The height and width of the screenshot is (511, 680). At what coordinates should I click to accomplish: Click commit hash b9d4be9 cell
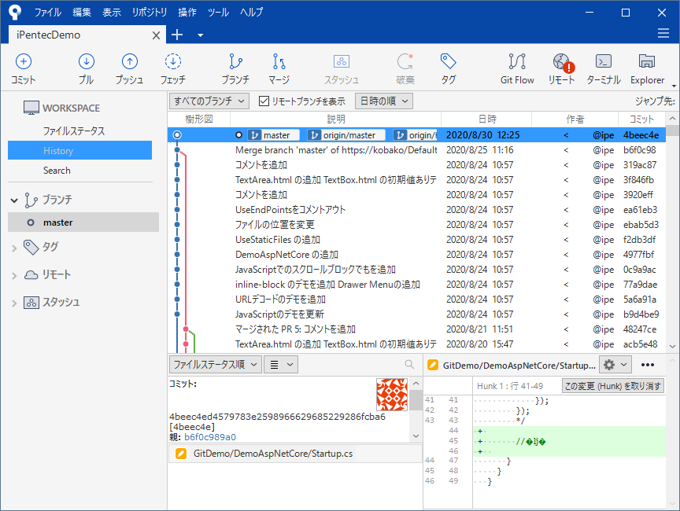[x=641, y=314]
